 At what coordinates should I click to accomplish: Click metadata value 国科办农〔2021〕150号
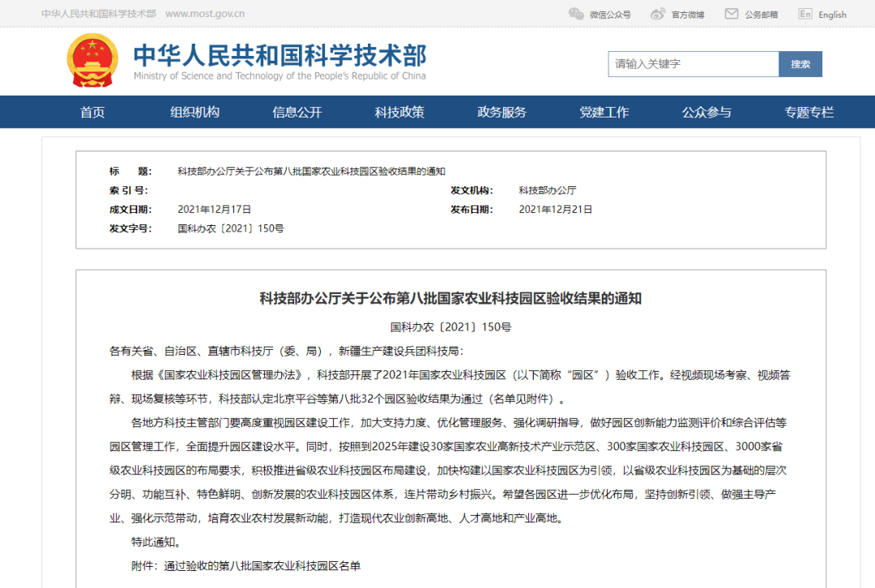point(230,228)
